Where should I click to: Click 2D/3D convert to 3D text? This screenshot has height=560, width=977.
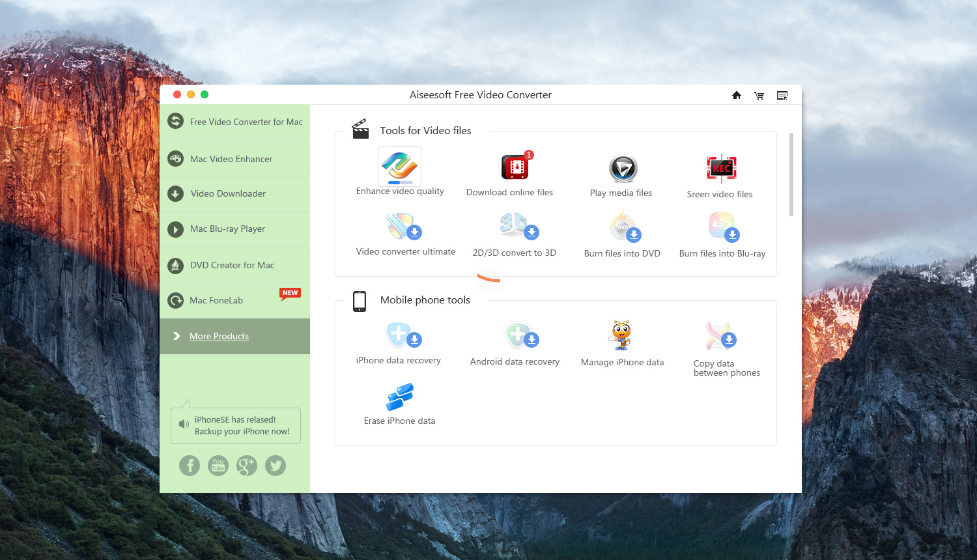click(515, 253)
